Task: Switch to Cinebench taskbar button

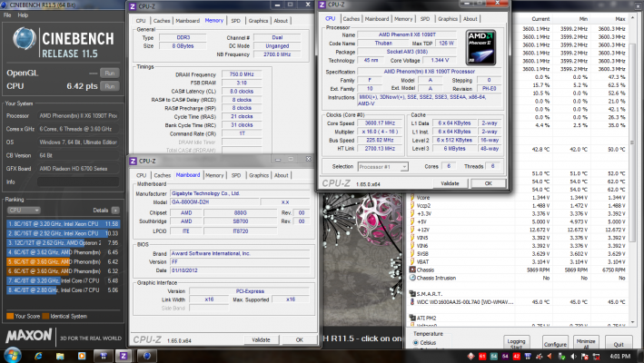Action: (x=146, y=356)
